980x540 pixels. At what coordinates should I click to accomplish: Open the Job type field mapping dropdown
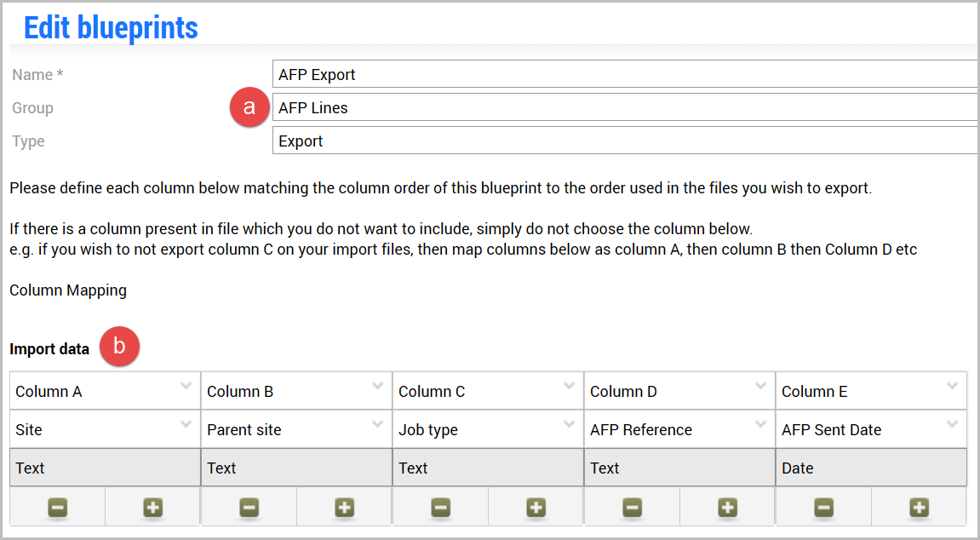point(488,429)
